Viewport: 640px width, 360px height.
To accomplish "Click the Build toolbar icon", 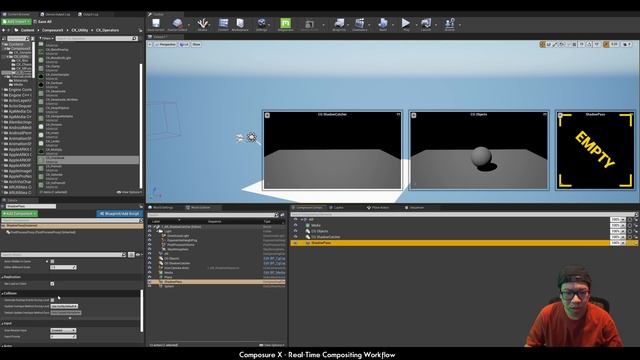I will pos(383,23).
